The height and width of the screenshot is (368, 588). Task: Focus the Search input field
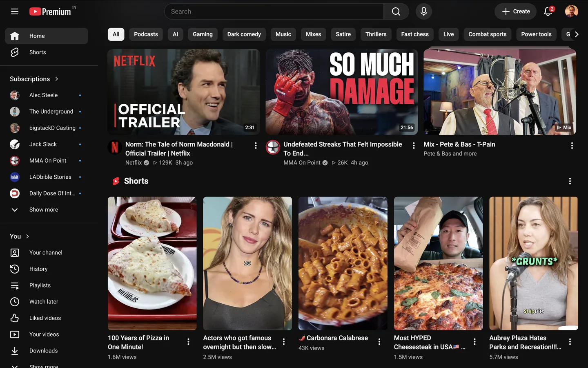coord(274,11)
